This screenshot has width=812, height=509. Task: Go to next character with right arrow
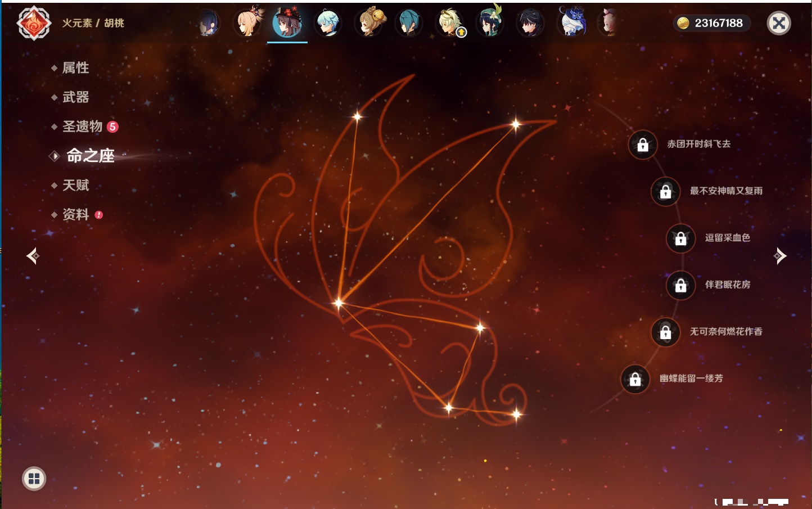[x=780, y=256]
